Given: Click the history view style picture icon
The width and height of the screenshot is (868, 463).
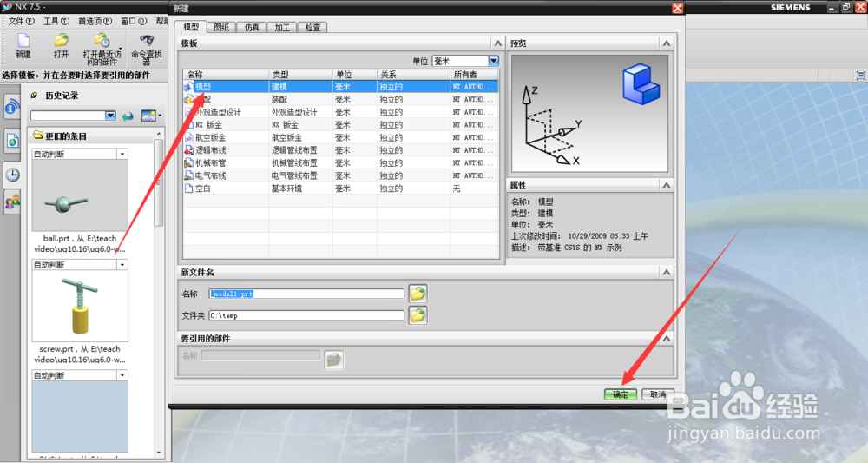Looking at the screenshot, I should [x=148, y=116].
